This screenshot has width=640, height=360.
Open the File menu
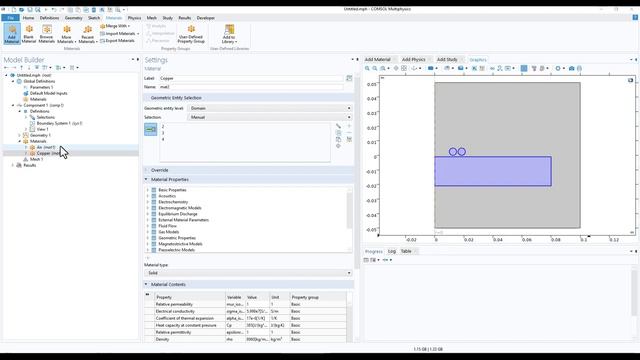pyautogui.click(x=10, y=18)
